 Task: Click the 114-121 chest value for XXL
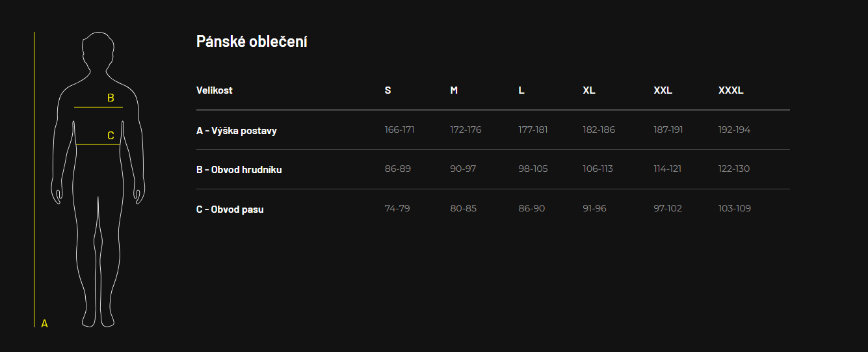coord(668,169)
